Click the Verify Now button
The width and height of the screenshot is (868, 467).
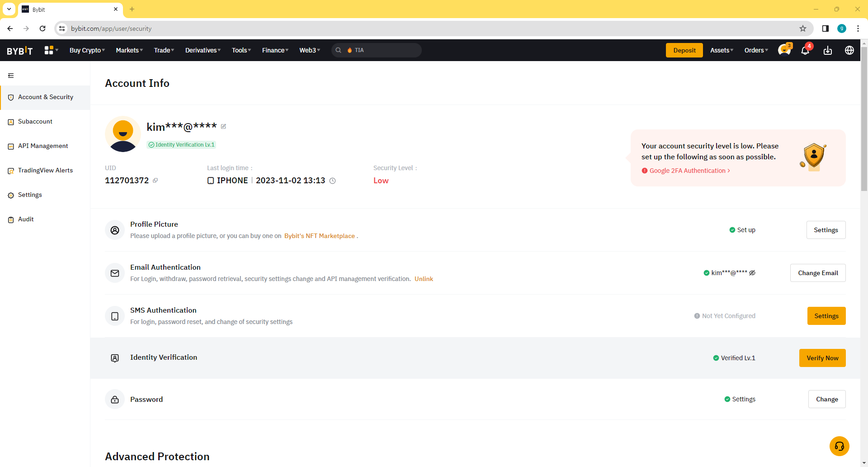click(x=822, y=358)
